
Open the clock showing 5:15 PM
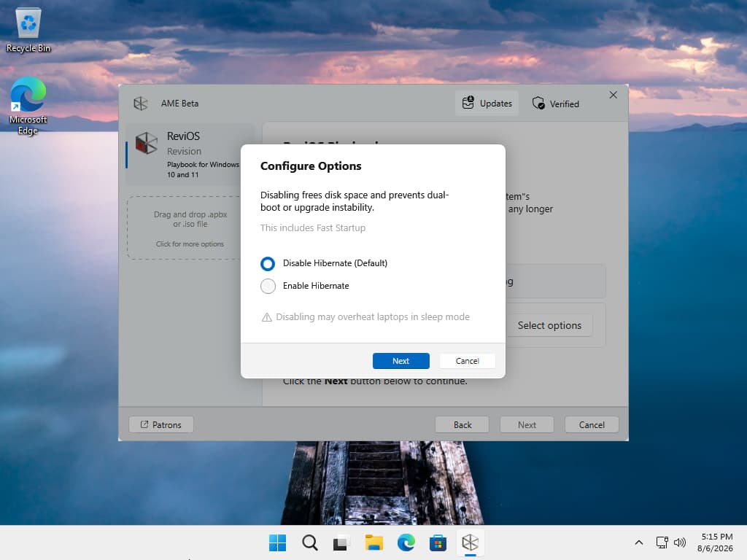click(715, 542)
